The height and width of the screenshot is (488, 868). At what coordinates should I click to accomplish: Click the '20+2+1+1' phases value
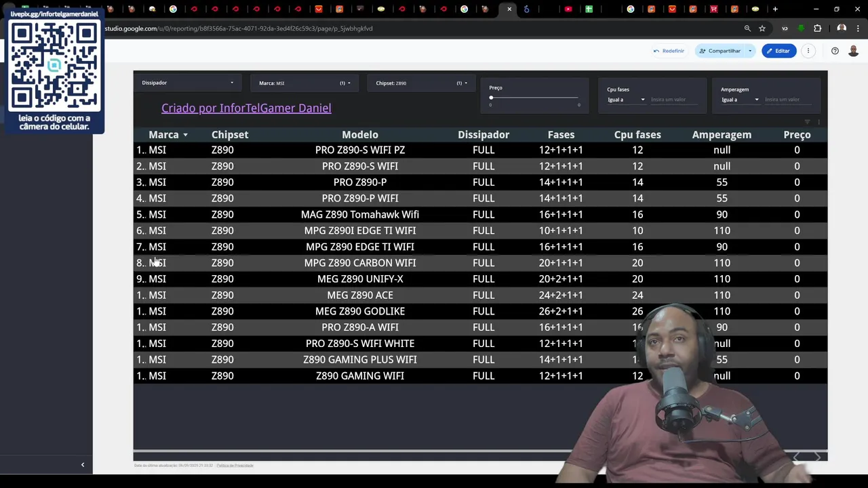click(x=561, y=279)
